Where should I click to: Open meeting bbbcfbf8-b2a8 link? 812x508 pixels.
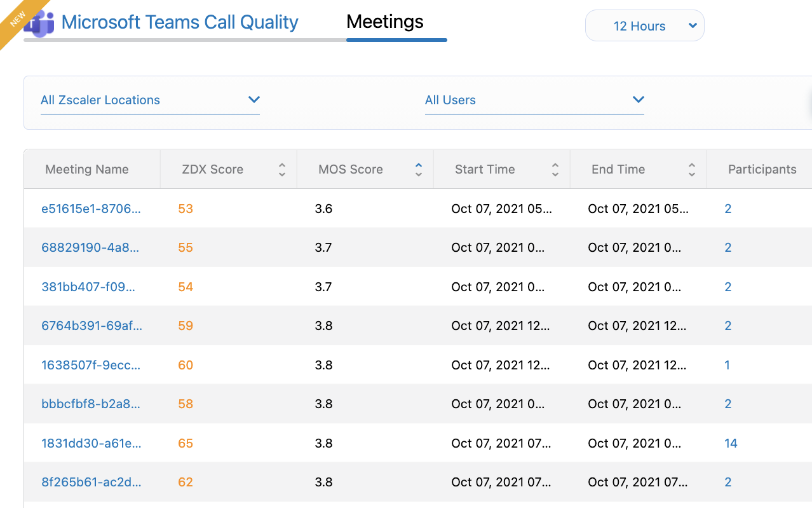pos(90,404)
